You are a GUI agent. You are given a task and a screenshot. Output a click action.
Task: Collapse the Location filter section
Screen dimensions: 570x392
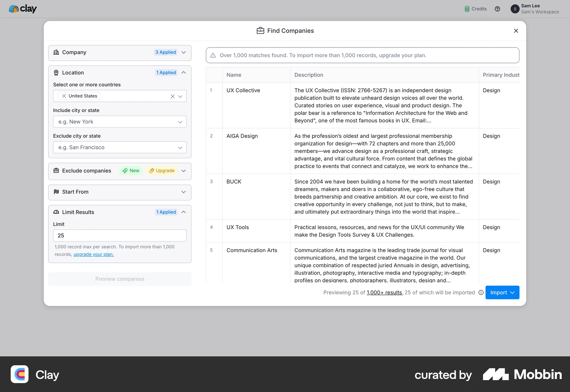pos(183,72)
